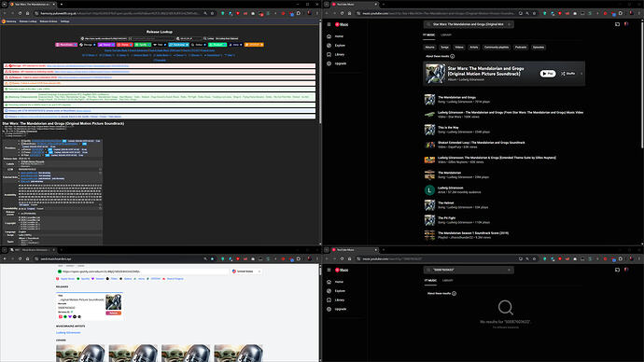The height and width of the screenshot is (362, 644).
Task: Click the Spotify URL input in musichoarders
Action: (x=143, y=271)
